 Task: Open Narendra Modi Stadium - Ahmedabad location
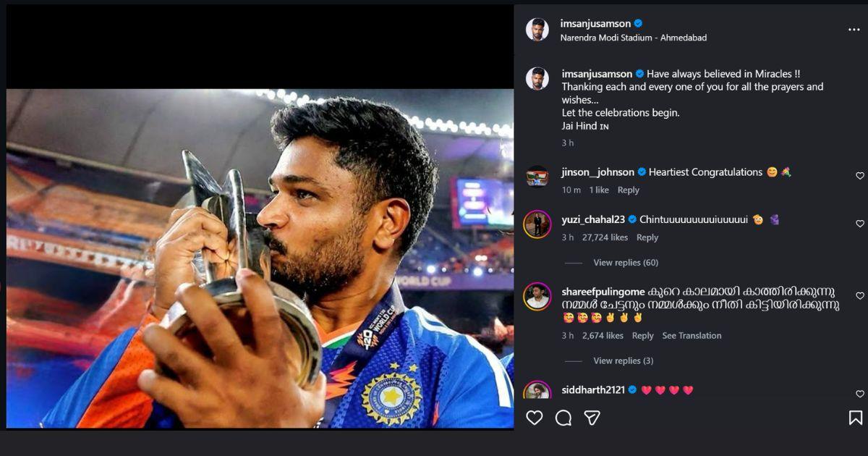633,38
